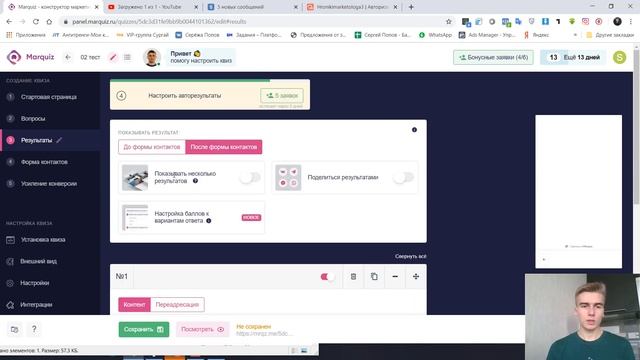The height and width of the screenshot is (360, 640).
Task: Toggle show multiple results switch
Action: 250,177
